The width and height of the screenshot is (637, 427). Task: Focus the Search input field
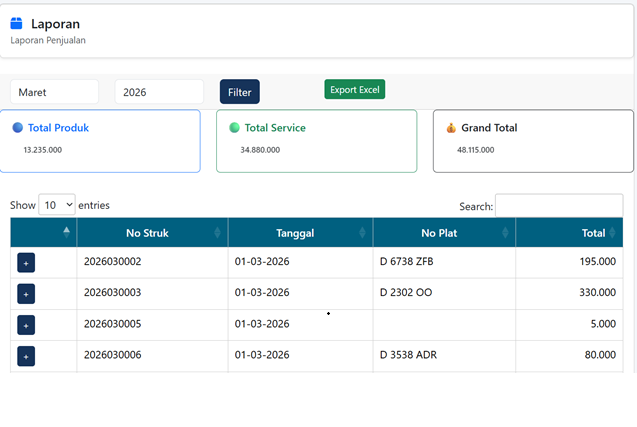(x=558, y=206)
